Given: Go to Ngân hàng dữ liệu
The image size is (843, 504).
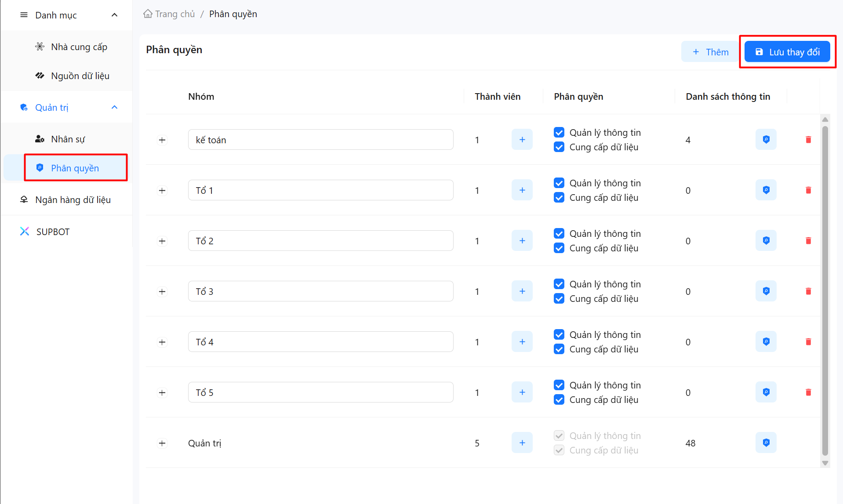Looking at the screenshot, I should click(x=73, y=200).
